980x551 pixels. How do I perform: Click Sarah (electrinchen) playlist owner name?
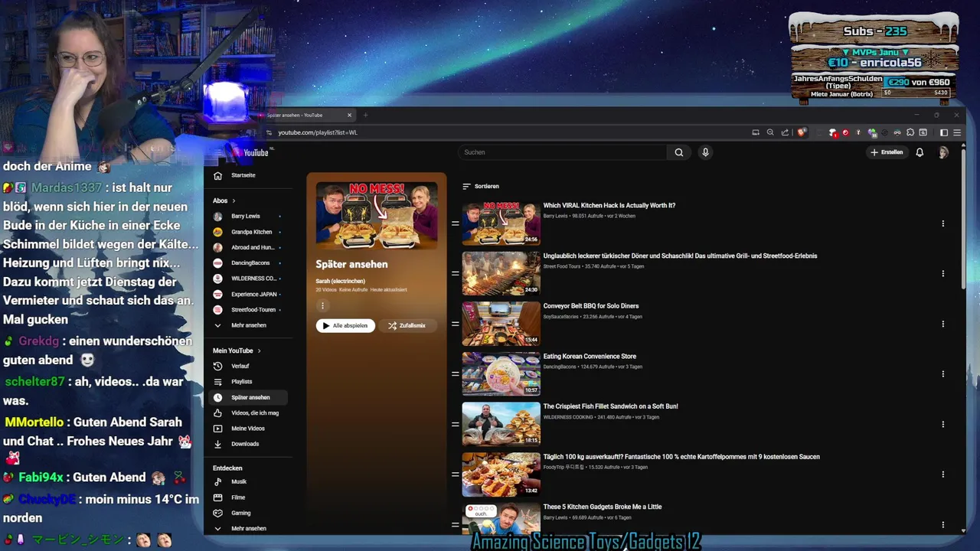point(341,281)
